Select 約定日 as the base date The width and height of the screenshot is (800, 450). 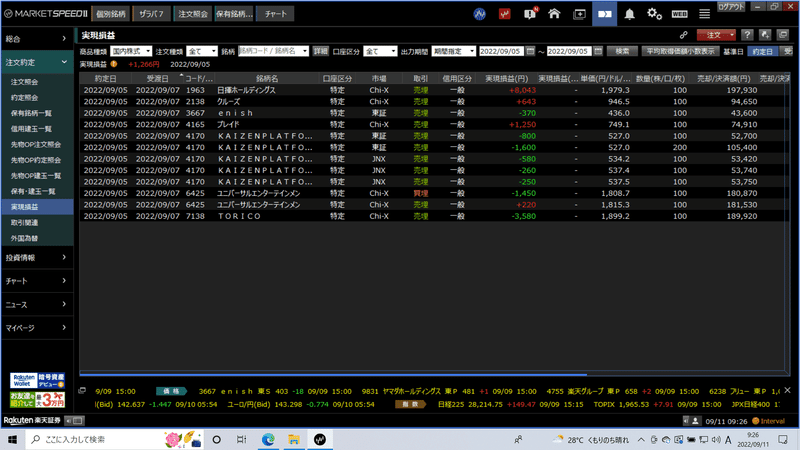pyautogui.click(x=763, y=51)
